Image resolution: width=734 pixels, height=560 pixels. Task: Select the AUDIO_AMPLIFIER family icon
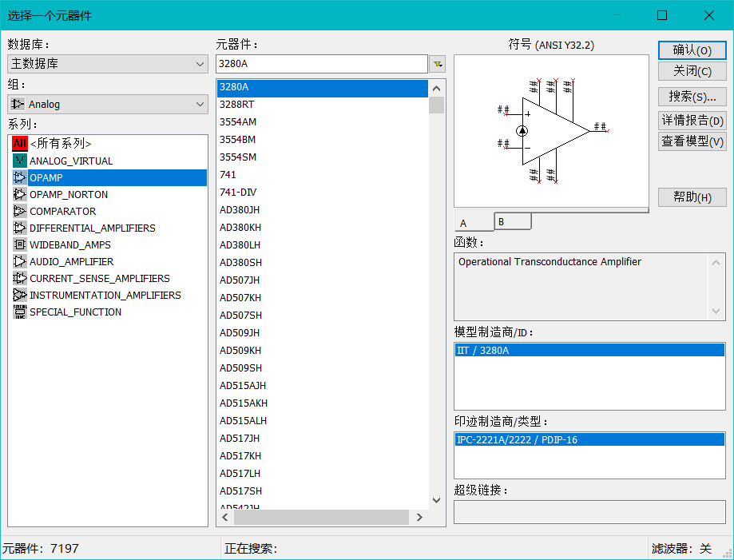pos(19,261)
